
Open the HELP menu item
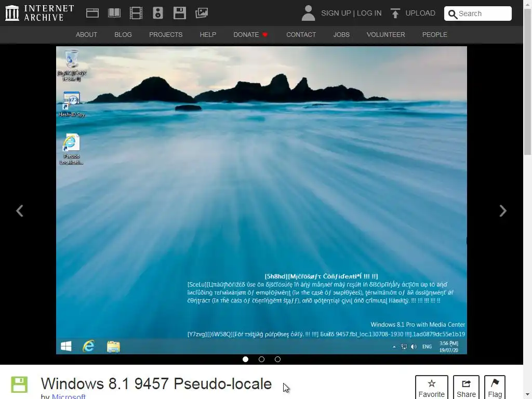coord(208,35)
